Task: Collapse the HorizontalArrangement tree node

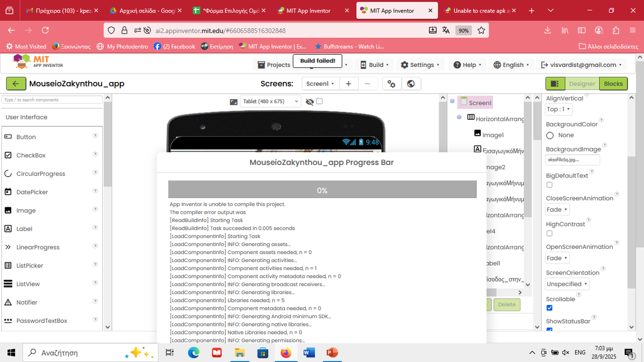Action: point(459,117)
